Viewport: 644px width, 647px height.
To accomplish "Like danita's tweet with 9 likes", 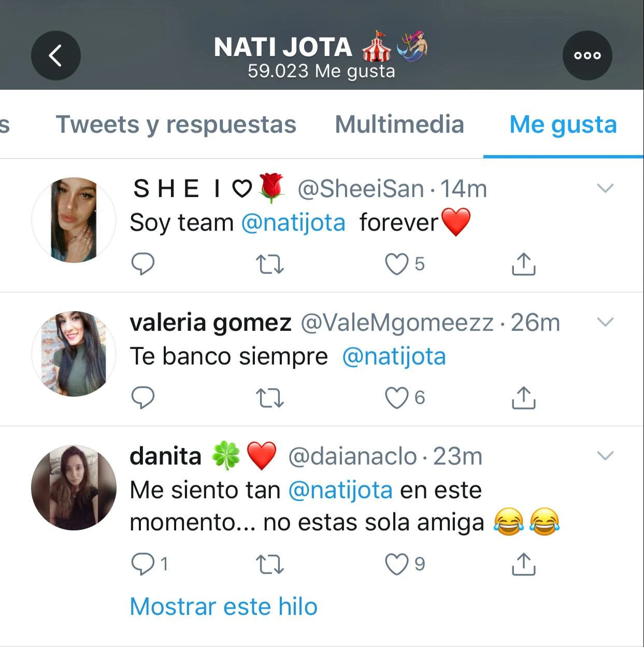I will [397, 564].
